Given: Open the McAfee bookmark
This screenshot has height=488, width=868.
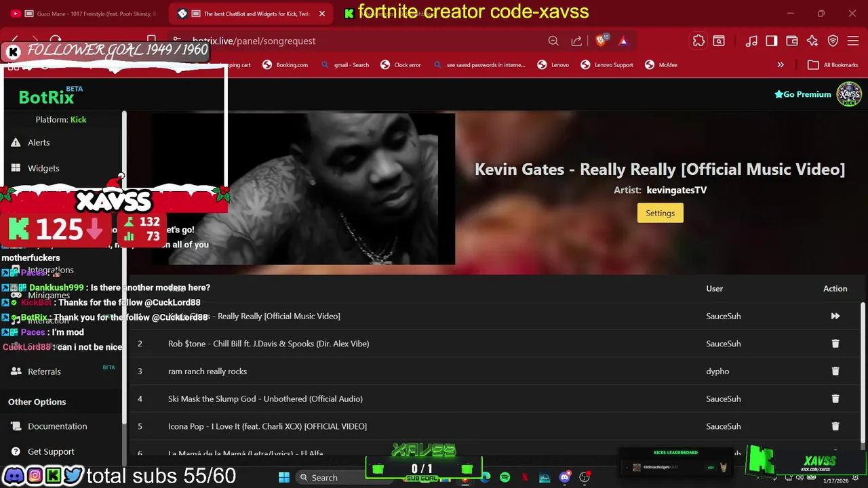Looking at the screenshot, I should tap(660, 65).
